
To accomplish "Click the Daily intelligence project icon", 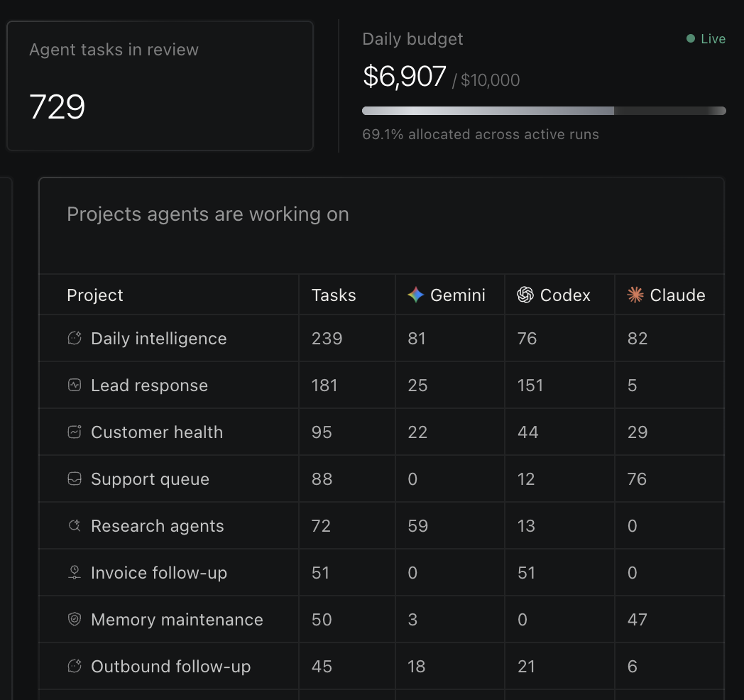I will 75,338.
